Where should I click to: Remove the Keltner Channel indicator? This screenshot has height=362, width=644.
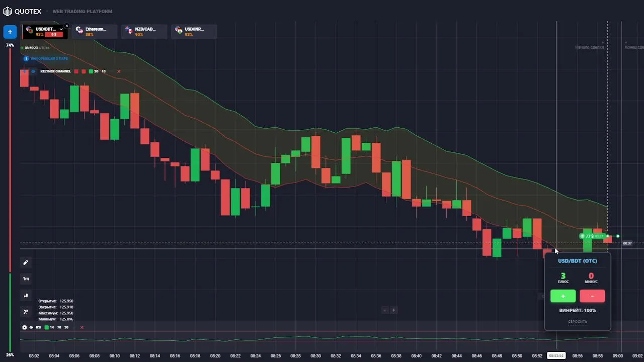(119, 71)
